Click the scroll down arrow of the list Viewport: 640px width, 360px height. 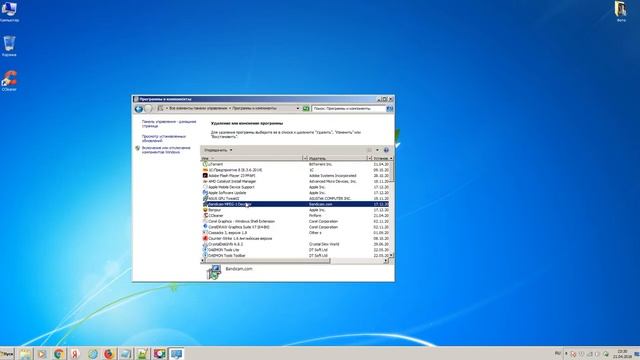[392, 256]
